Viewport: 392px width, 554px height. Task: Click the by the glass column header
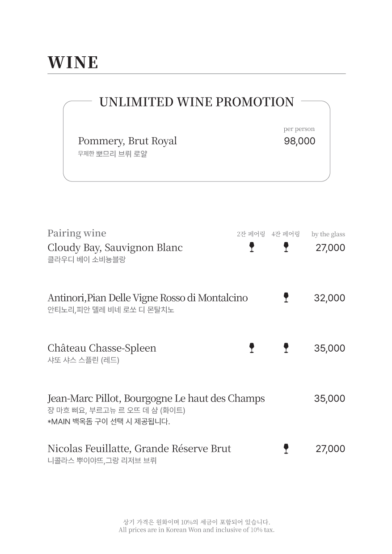(328, 234)
